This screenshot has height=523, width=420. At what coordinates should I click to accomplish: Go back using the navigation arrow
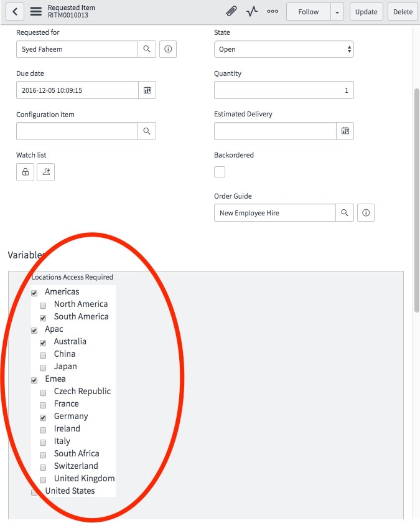(x=14, y=11)
